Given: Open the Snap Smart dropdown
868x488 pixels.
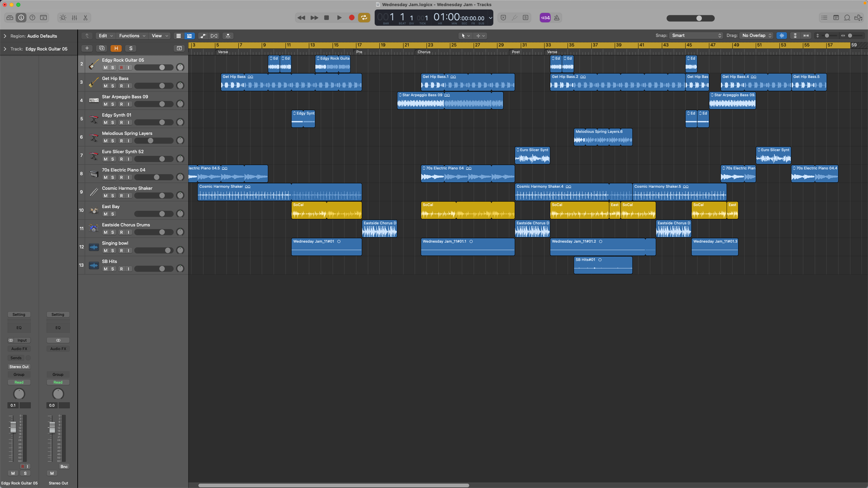Looking at the screenshot, I should (696, 36).
